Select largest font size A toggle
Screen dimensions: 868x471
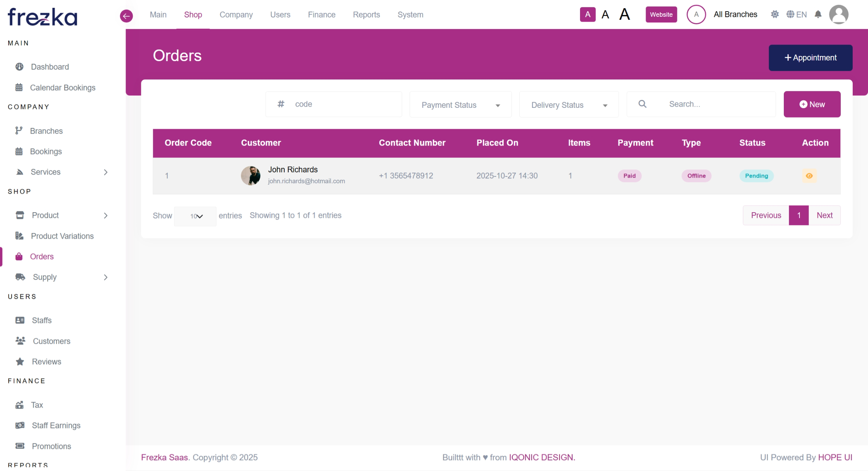pos(625,15)
